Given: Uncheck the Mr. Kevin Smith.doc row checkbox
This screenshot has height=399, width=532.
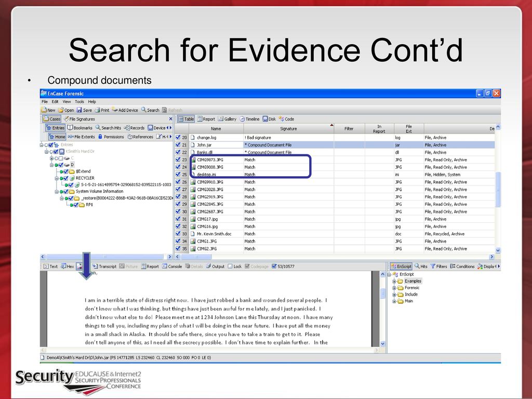Looking at the screenshot, I should [178, 234].
